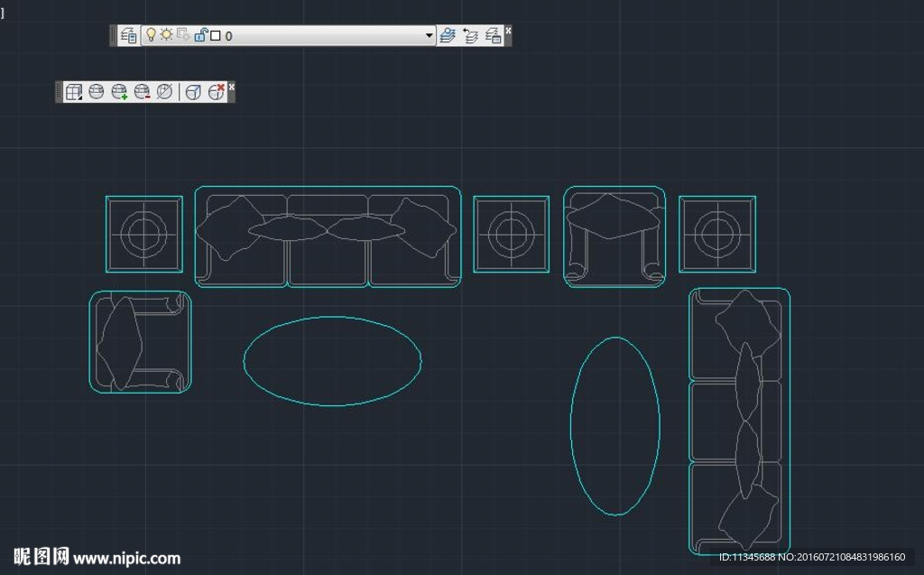Screen dimensions: 924x575
Task: Click the Layer Previous icon
Action: pyautogui.click(x=470, y=35)
